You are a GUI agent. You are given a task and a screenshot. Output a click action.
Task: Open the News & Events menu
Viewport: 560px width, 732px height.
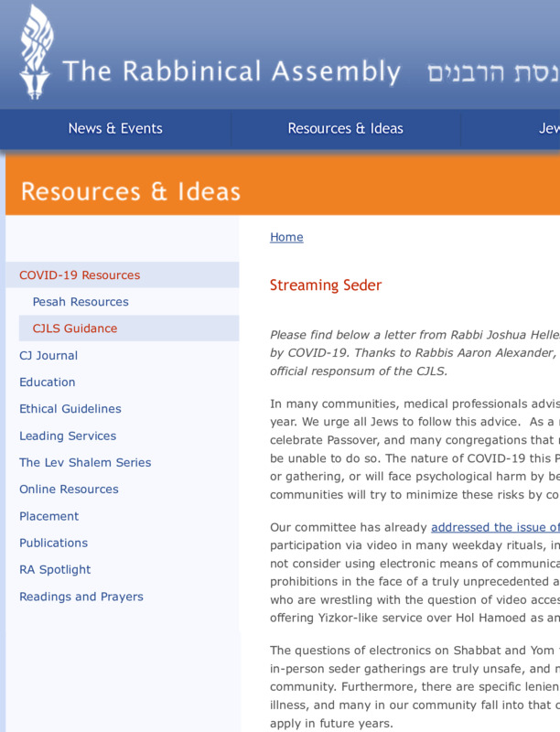115,128
